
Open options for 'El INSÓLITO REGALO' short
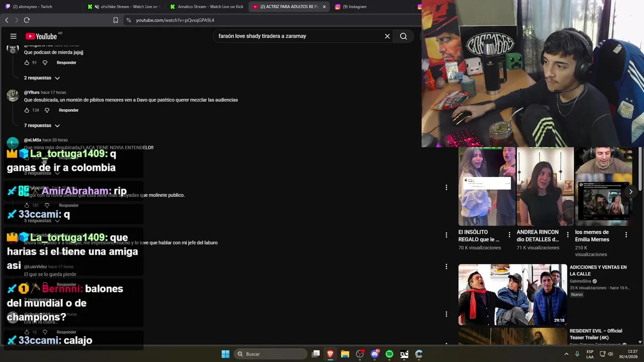509,235
